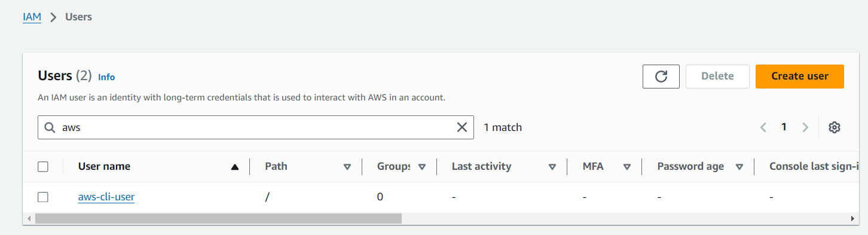
Task: Clear the search filter text
Action: (462, 127)
